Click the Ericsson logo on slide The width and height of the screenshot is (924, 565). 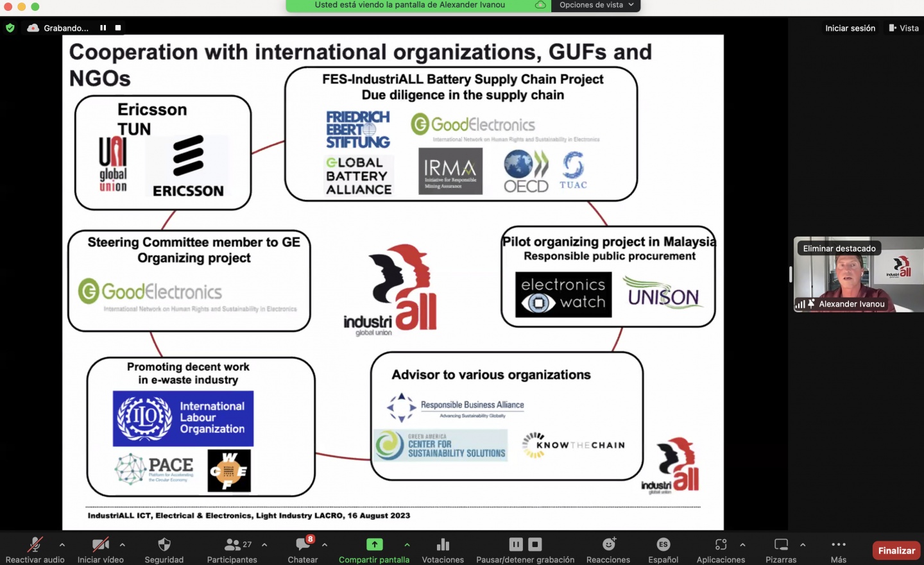[x=188, y=165]
